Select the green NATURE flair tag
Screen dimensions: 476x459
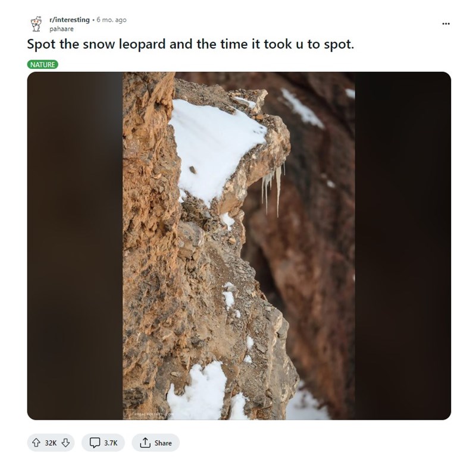pyautogui.click(x=42, y=65)
